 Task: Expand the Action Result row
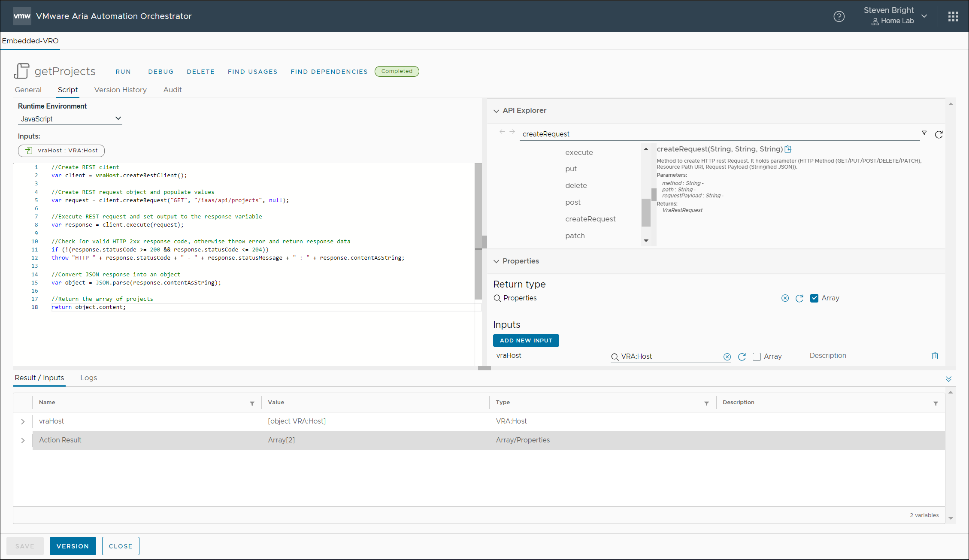click(x=23, y=440)
